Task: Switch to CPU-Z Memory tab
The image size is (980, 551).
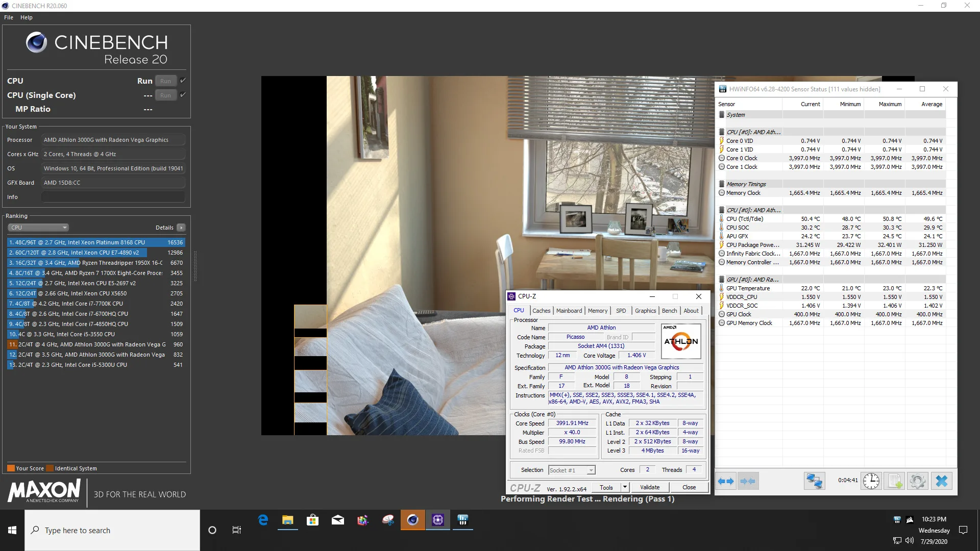Action: [x=598, y=311]
